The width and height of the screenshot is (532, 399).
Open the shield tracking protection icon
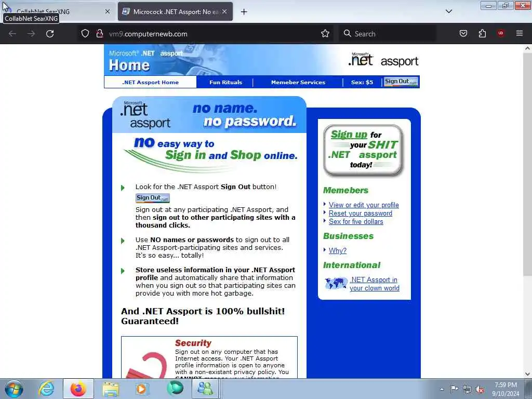85,34
